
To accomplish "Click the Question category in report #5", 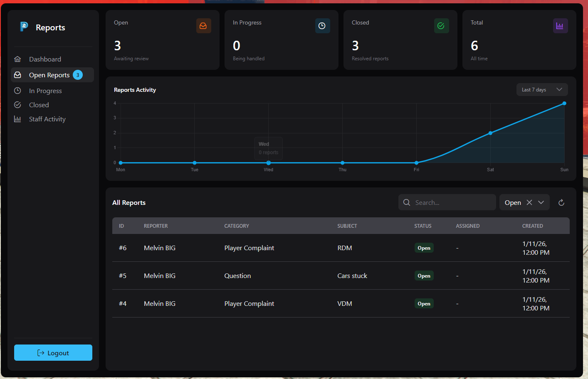I will (237, 276).
